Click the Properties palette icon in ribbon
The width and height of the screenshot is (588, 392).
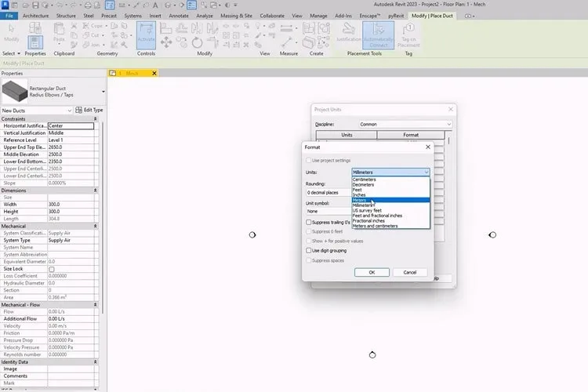(34, 42)
